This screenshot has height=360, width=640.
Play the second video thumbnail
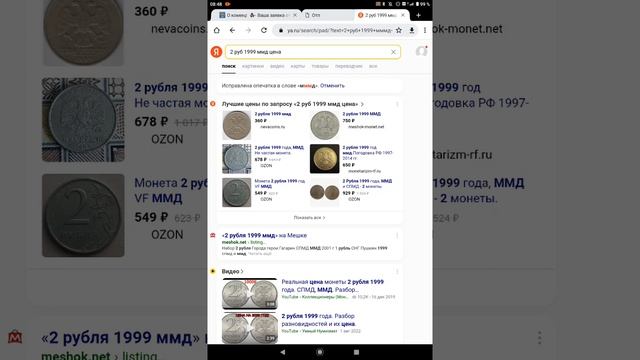tap(250, 328)
